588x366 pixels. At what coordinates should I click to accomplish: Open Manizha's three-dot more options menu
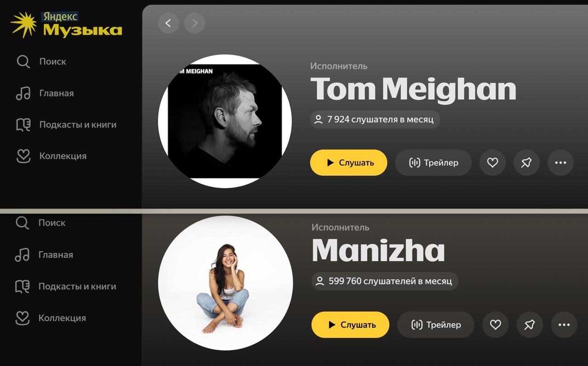pyautogui.click(x=564, y=325)
